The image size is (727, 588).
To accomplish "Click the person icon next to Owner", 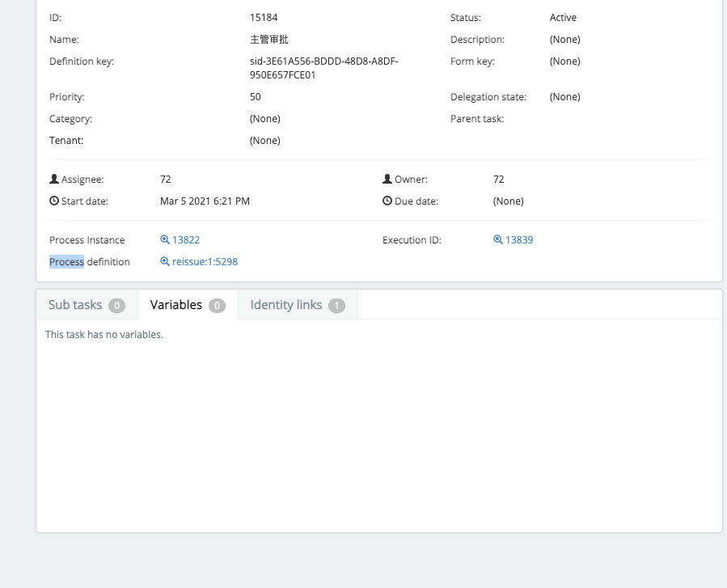I will point(388,178).
